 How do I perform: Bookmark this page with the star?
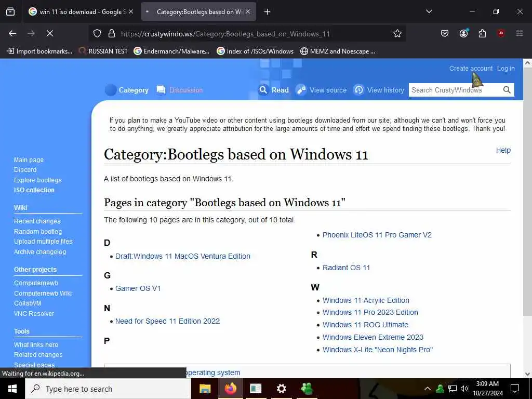pyautogui.click(x=397, y=34)
